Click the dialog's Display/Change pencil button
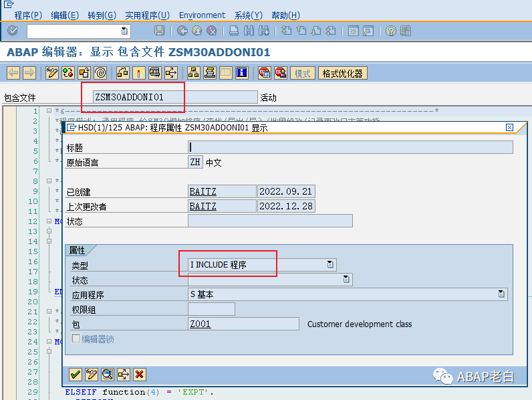Screen dimensions: 532x400 pos(92,375)
